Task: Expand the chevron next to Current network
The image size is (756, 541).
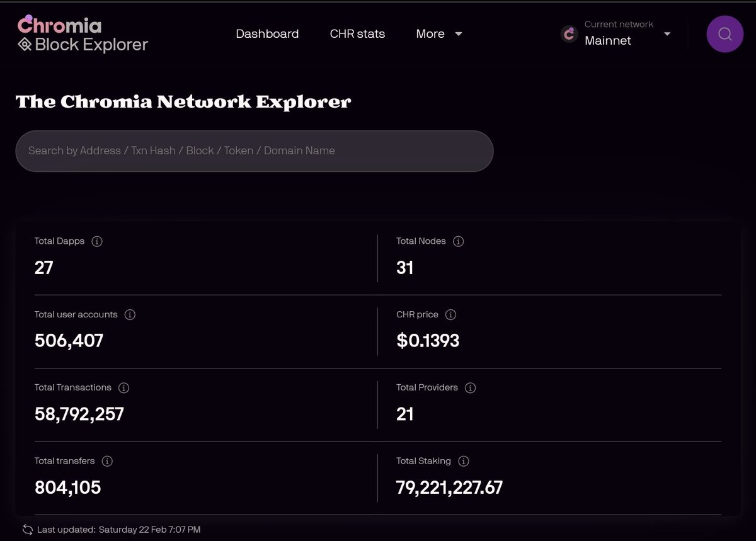Action: click(667, 35)
